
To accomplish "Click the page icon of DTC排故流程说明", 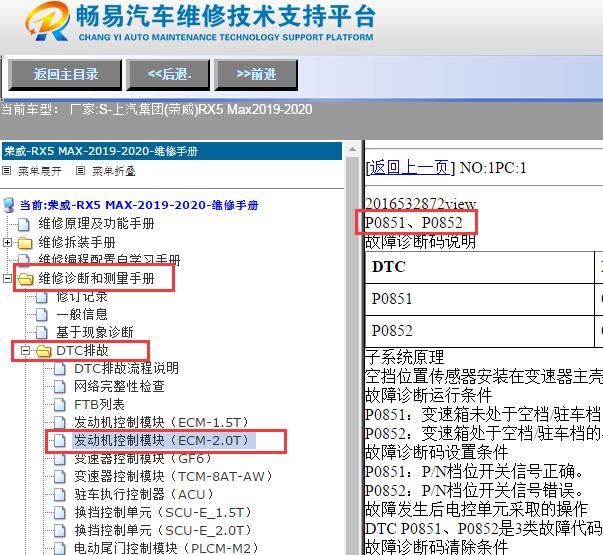I will [60, 369].
